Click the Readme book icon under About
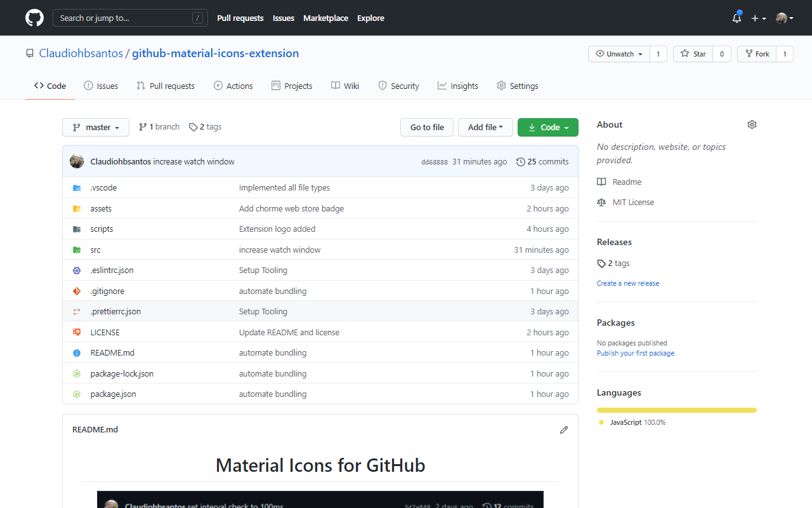Image resolution: width=812 pixels, height=508 pixels. click(601, 182)
